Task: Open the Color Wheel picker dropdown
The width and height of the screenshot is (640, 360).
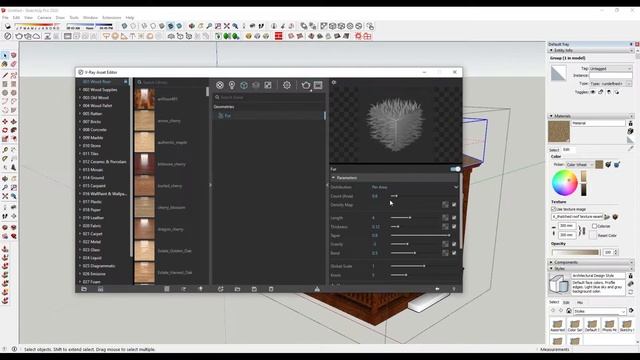Action: 579,164
